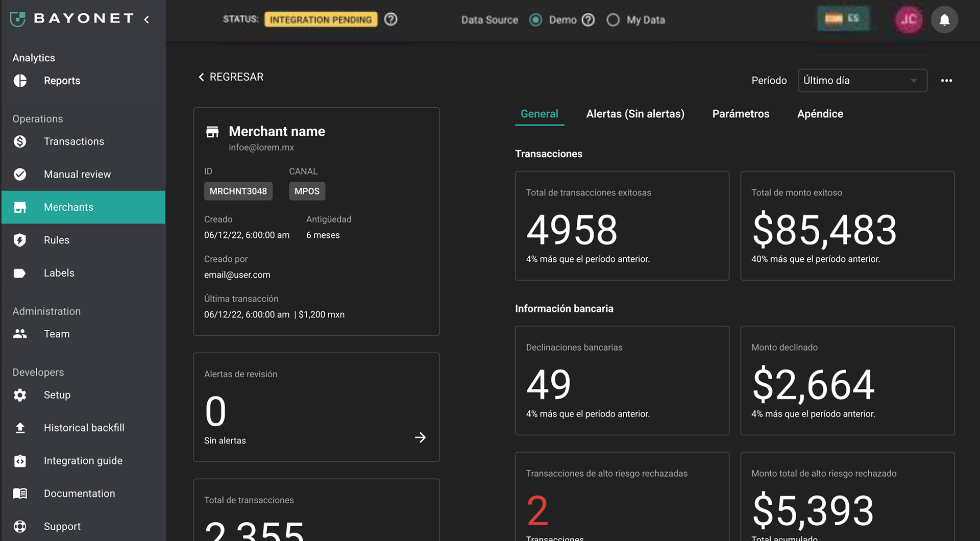Select the My Data radio button
The width and height of the screenshot is (980, 541).
point(613,20)
